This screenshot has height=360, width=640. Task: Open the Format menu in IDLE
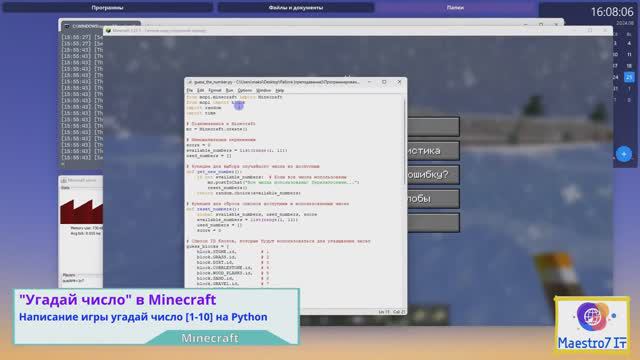(x=215, y=90)
